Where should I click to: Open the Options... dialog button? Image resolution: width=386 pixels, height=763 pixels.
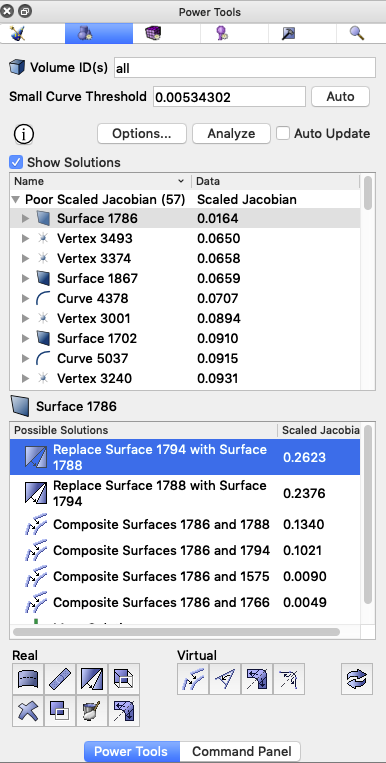coord(142,133)
